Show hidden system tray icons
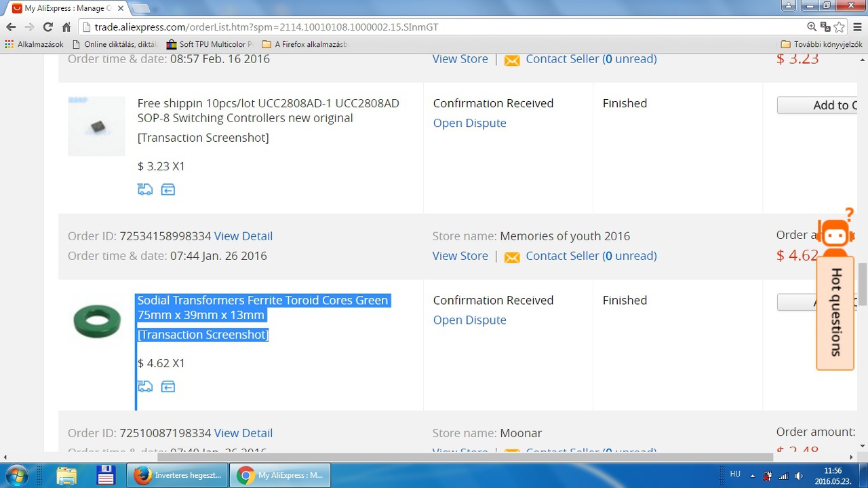The height and width of the screenshot is (488, 868). click(x=752, y=475)
